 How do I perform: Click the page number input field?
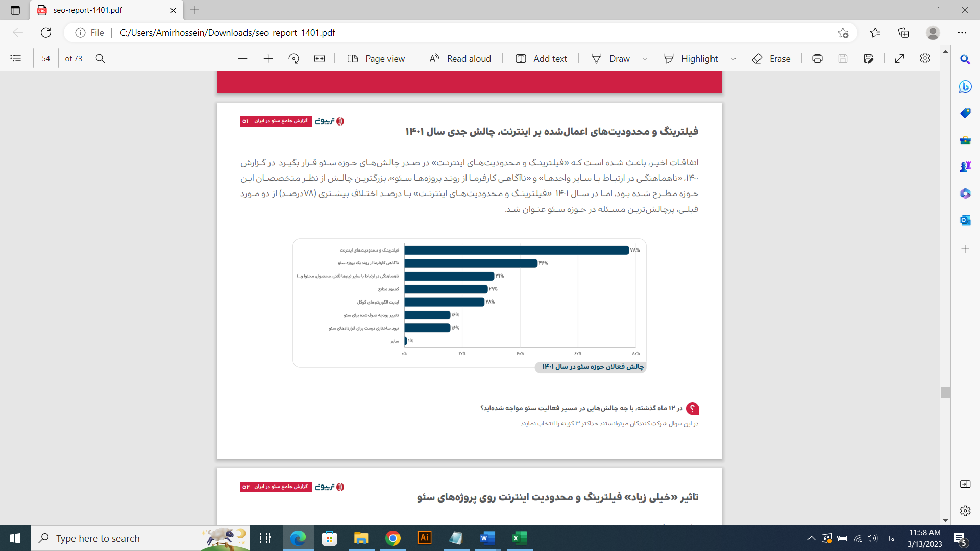pyautogui.click(x=45, y=58)
